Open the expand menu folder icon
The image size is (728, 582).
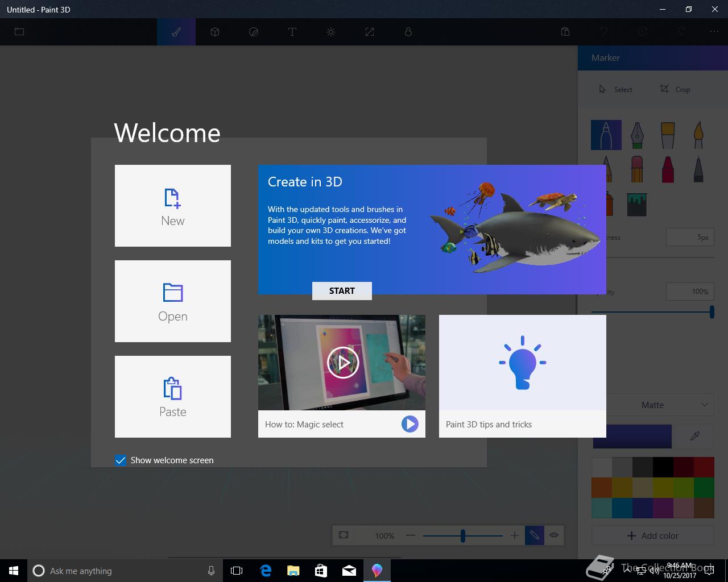pyautogui.click(x=19, y=32)
